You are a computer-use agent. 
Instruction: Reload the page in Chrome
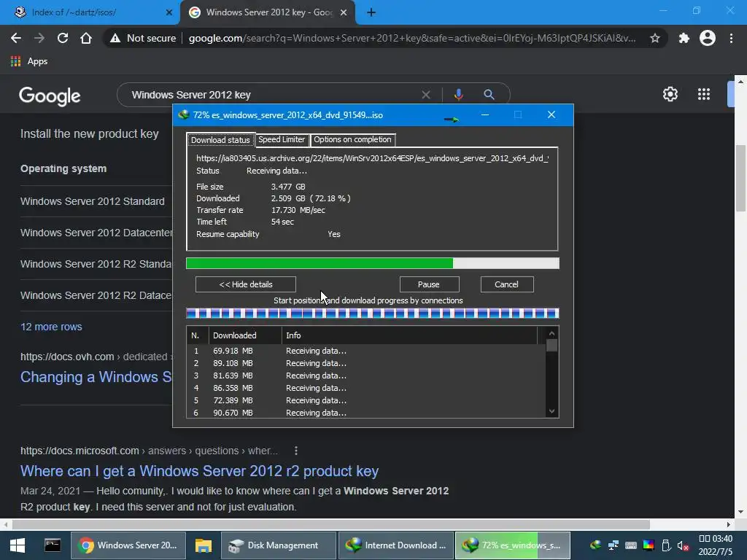point(63,38)
